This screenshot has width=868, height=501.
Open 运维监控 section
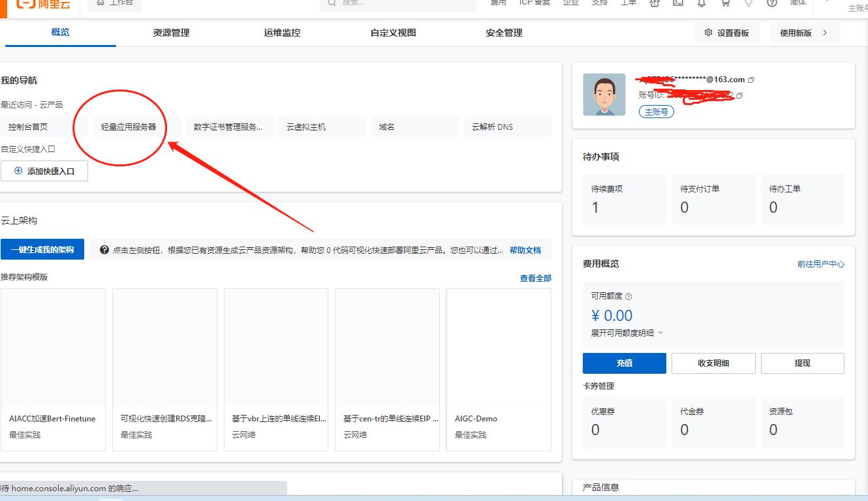(281, 32)
